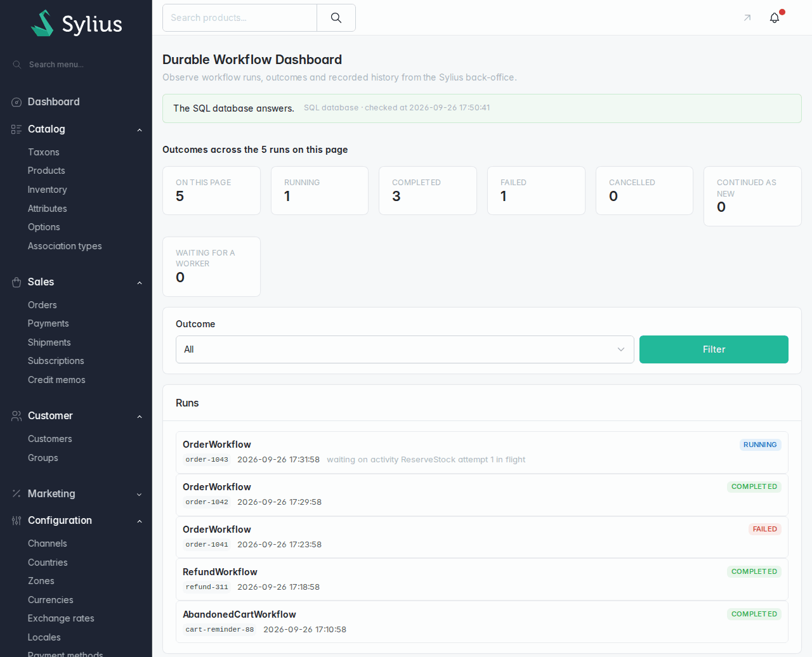Open the Customers list
Screen dimensions: 812x657
[50, 439]
